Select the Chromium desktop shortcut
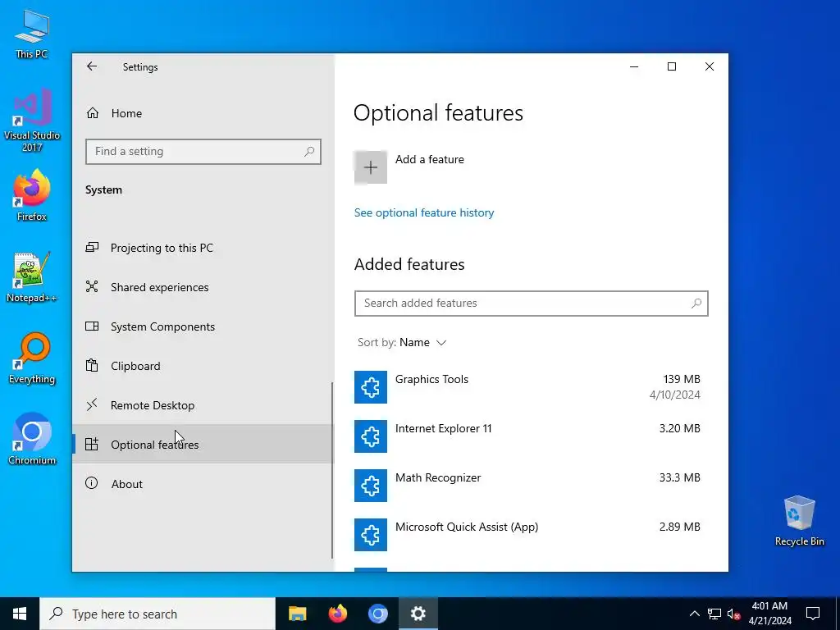The image size is (840, 630). 32,439
